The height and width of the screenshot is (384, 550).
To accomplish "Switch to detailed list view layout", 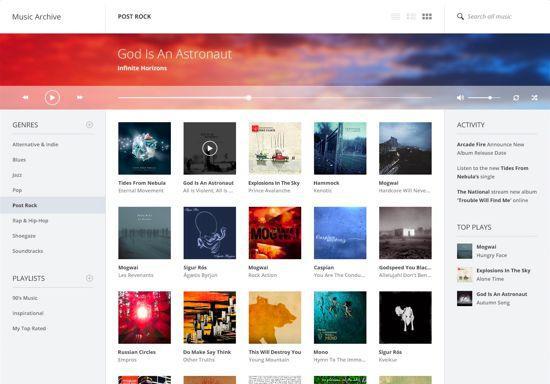I will [411, 16].
